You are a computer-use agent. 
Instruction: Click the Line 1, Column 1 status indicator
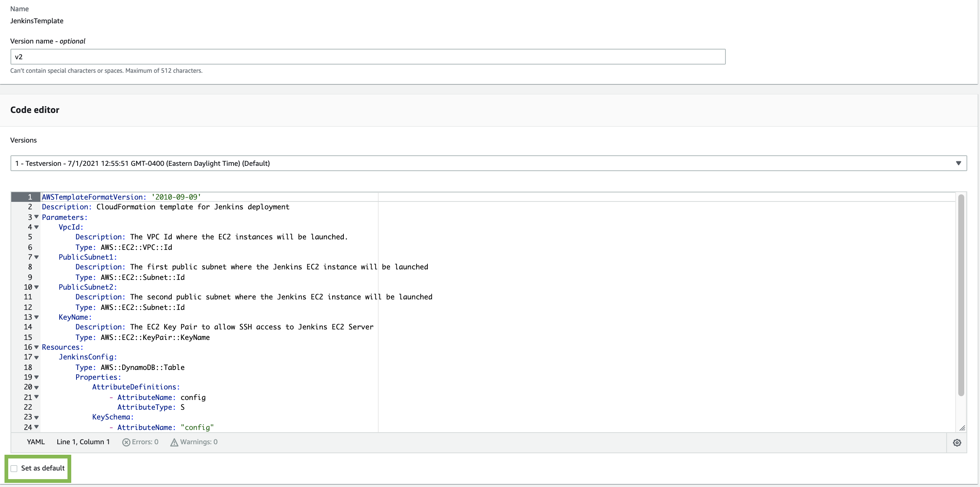point(83,442)
